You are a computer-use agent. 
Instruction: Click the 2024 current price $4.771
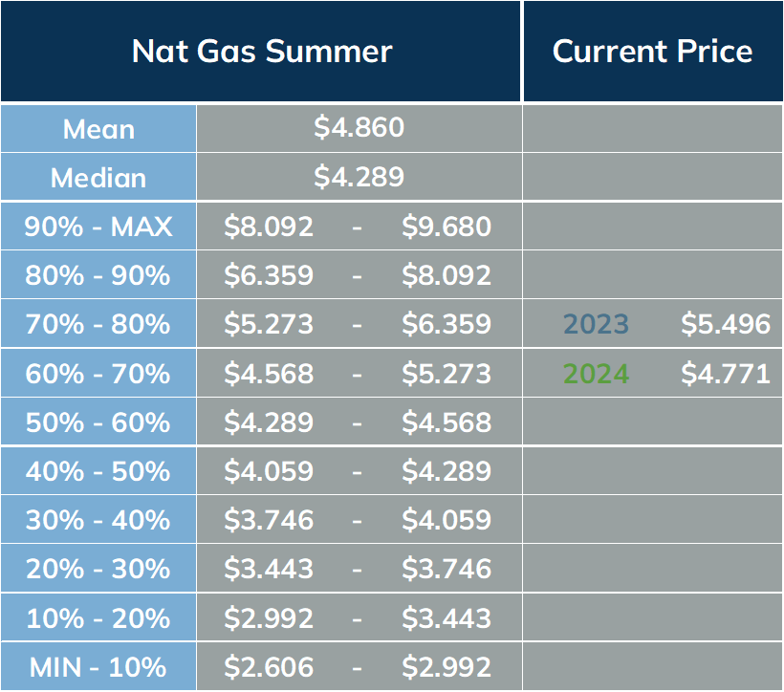(726, 374)
